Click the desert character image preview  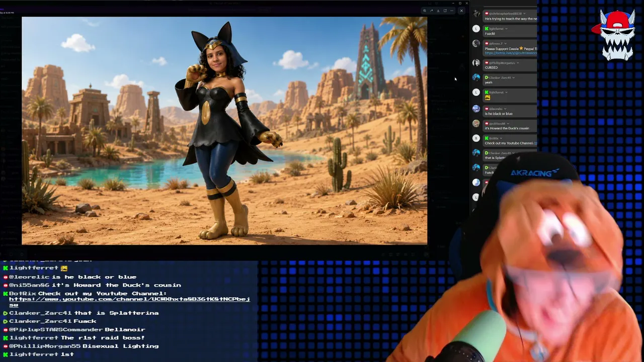[224, 131]
